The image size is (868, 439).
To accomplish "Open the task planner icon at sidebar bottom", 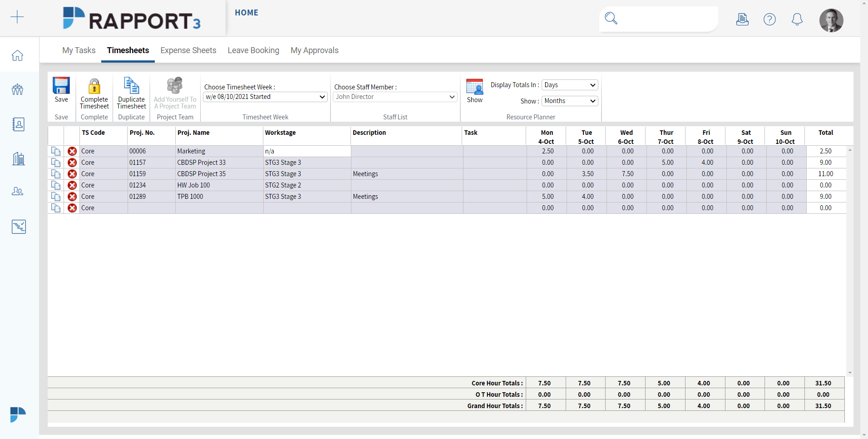I will pyautogui.click(x=19, y=226).
